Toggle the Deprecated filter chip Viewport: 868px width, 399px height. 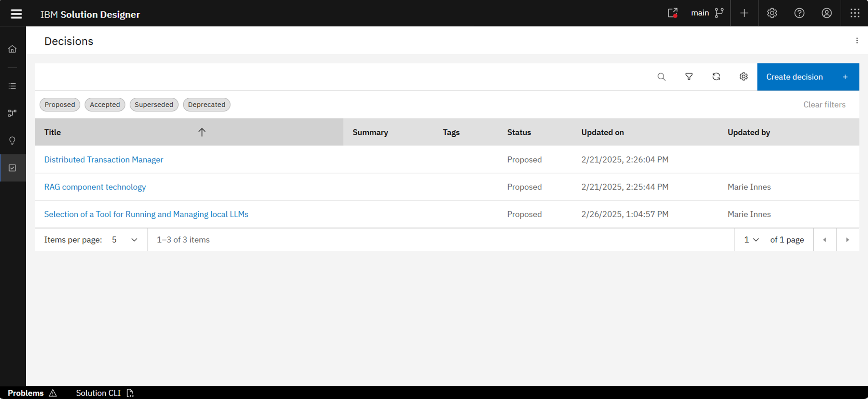[x=207, y=105]
